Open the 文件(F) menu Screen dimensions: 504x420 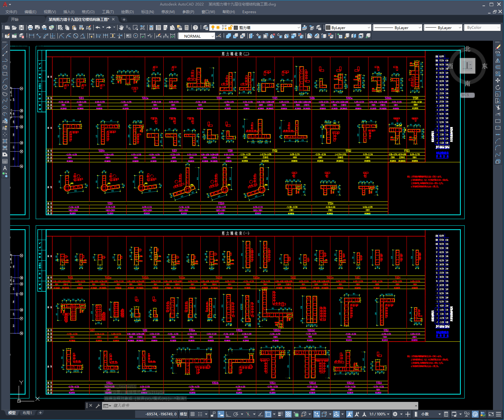tap(11, 12)
